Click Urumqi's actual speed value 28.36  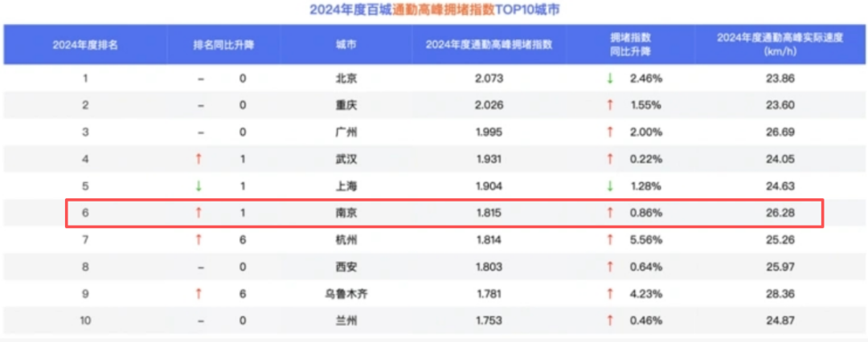[779, 294]
